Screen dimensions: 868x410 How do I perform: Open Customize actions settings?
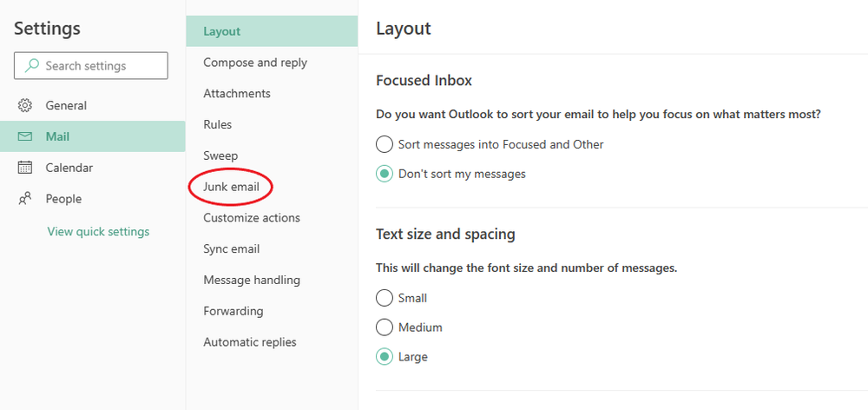click(252, 218)
